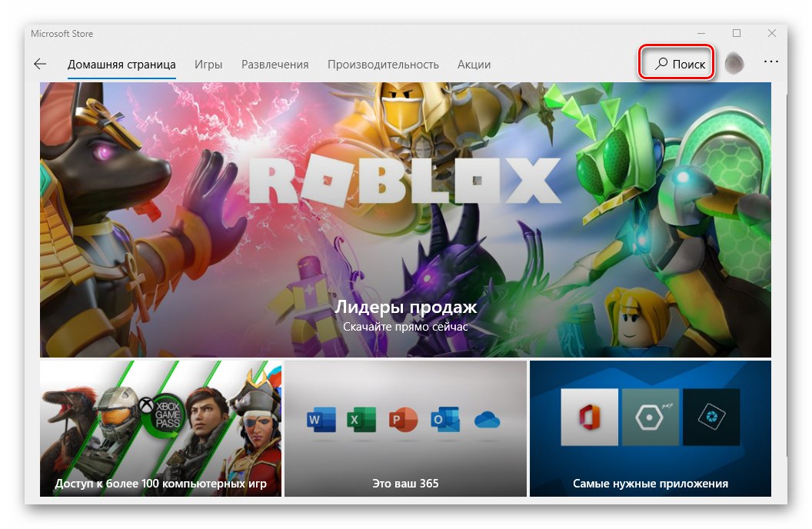Click the magnifier search icon

[661, 64]
